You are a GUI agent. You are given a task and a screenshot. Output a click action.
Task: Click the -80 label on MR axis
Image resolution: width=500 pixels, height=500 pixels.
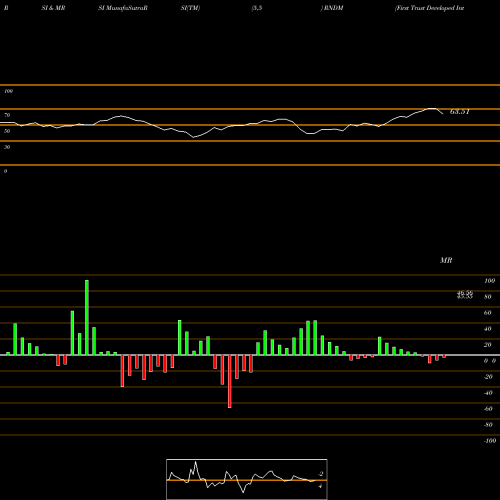click(488, 425)
